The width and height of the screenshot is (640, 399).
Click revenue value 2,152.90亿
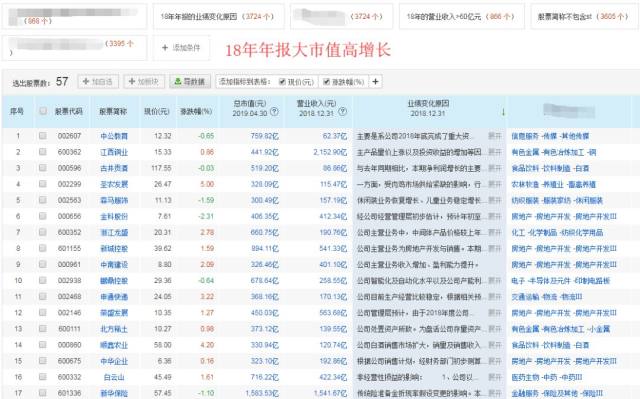330,152
